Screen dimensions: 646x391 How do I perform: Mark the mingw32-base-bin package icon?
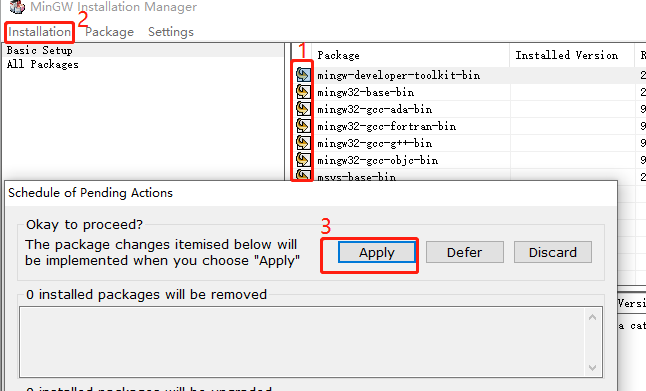click(303, 91)
